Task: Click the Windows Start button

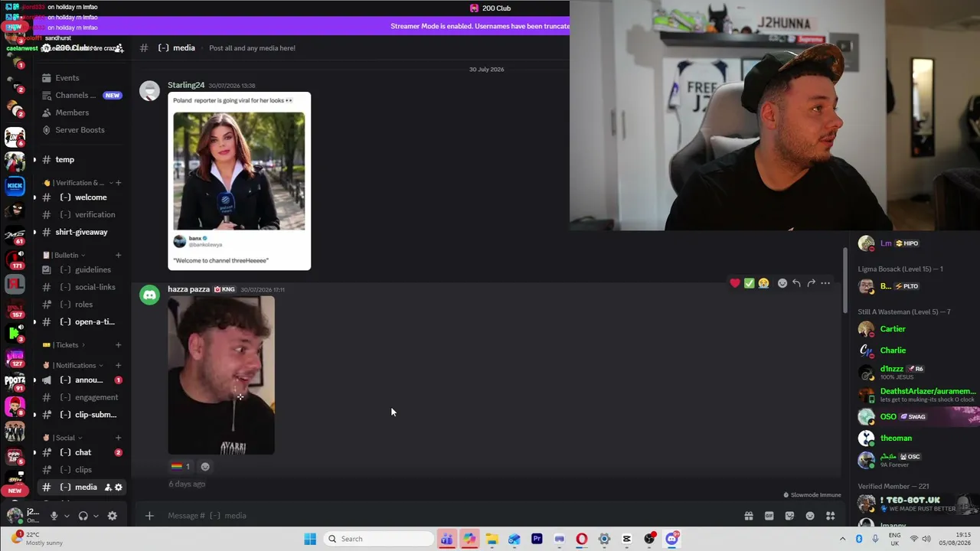Action: click(x=310, y=539)
